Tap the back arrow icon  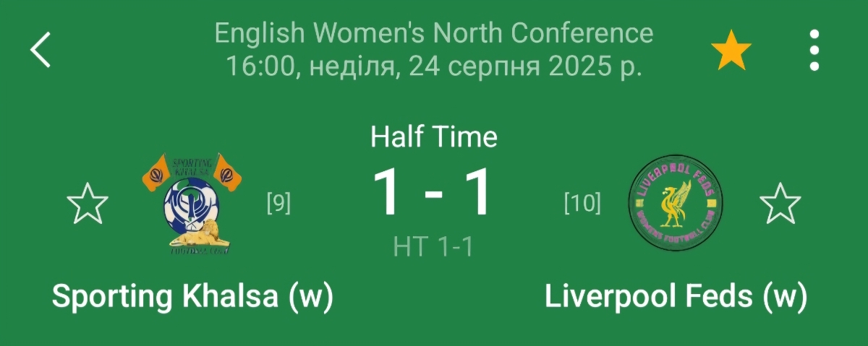[41, 50]
